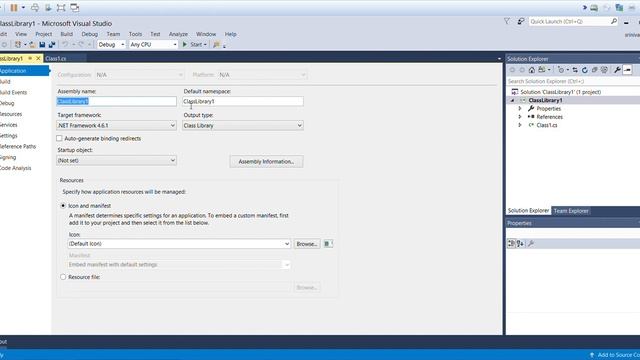
Task: Open the Icon (Default Icon) dropdown
Action: point(179,244)
